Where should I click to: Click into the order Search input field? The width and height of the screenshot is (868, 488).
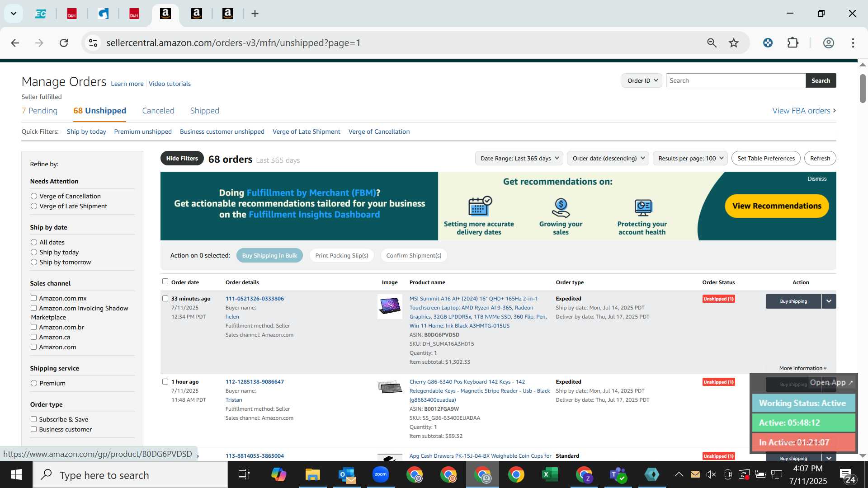736,80
